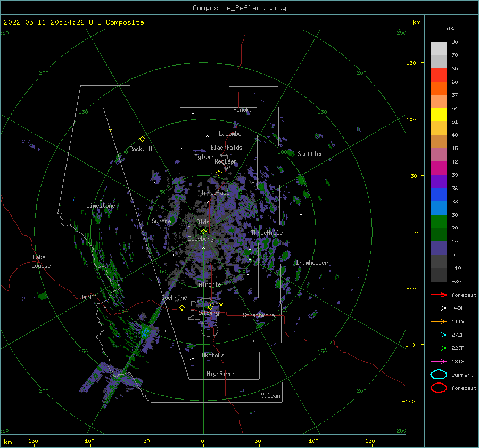Image resolution: width=479 pixels, height=448 pixels.
Task: Click the km unit label at top right
Action: coord(416,22)
